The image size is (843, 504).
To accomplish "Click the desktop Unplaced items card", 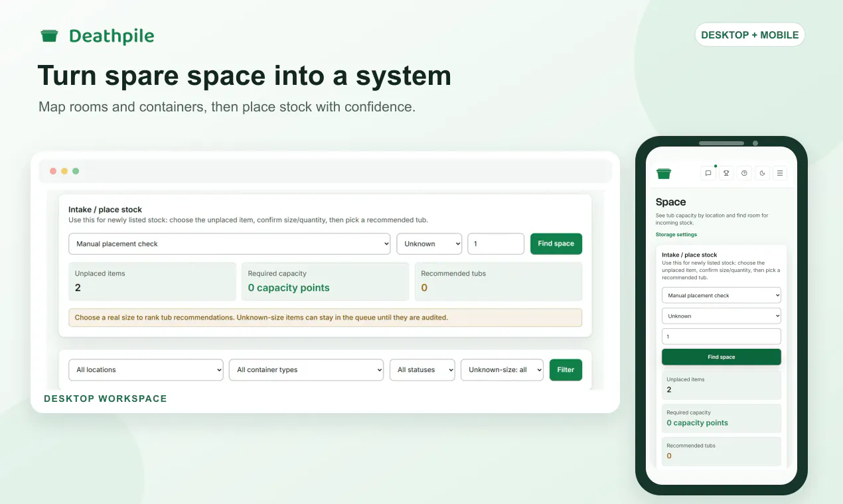I will click(152, 281).
